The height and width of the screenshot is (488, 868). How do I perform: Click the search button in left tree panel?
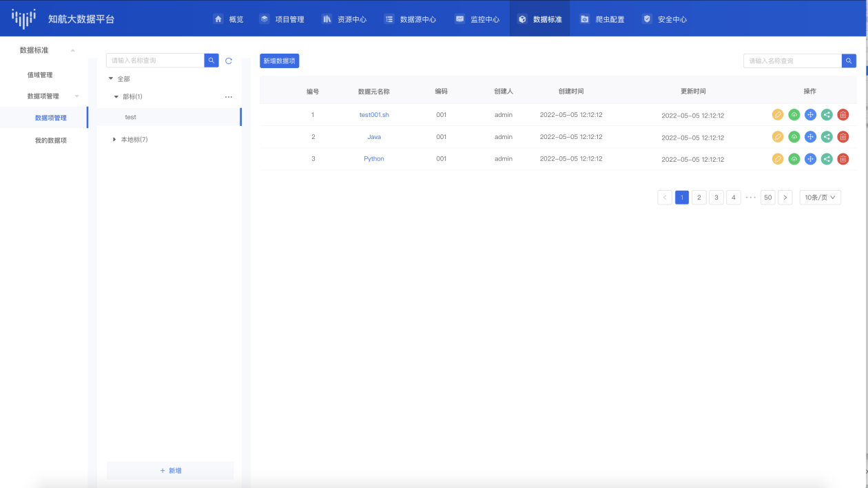[211, 61]
